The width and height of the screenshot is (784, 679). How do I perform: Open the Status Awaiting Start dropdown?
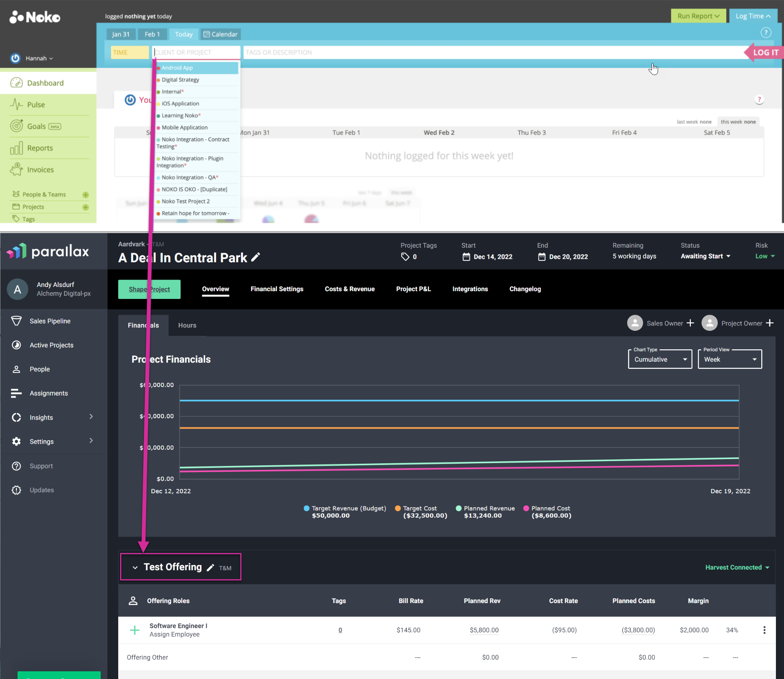coord(705,256)
